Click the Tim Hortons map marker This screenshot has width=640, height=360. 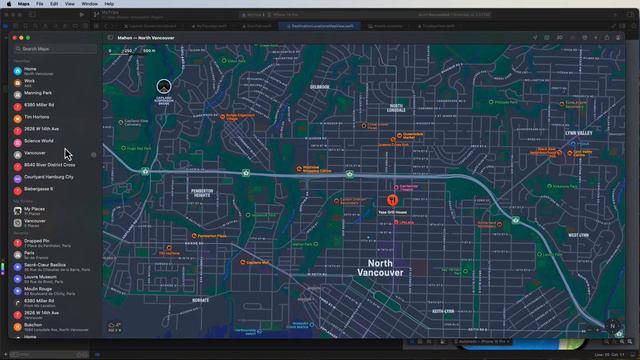(169, 248)
